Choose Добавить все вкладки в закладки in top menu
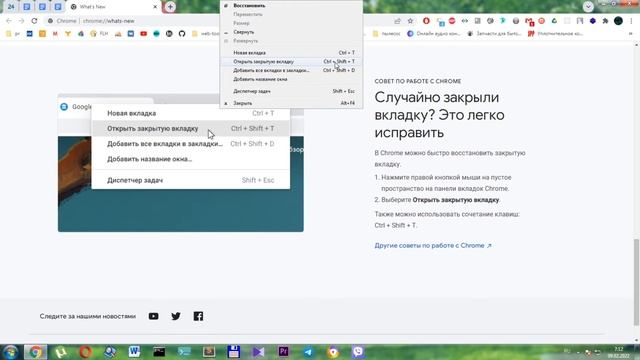 (291, 70)
